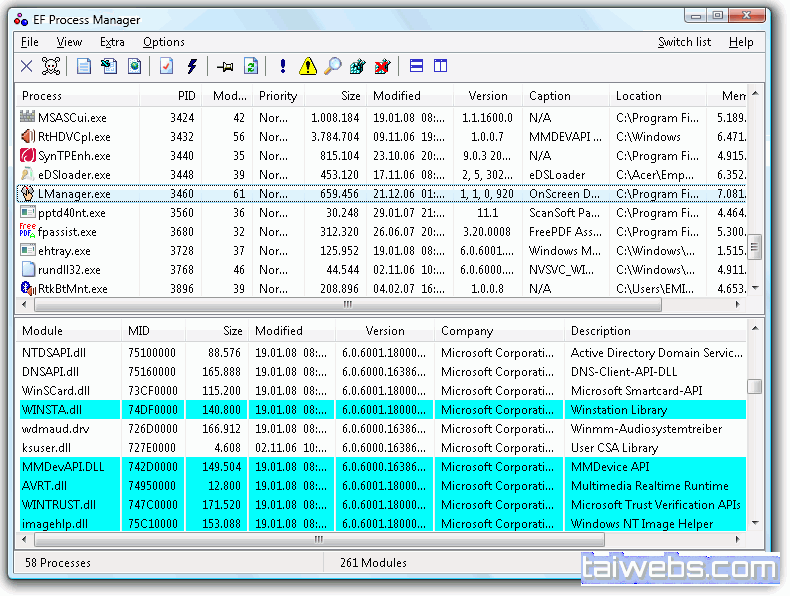Click the gray X terminate icon in toolbar
Screen dimensions: 790x596
click(27, 67)
